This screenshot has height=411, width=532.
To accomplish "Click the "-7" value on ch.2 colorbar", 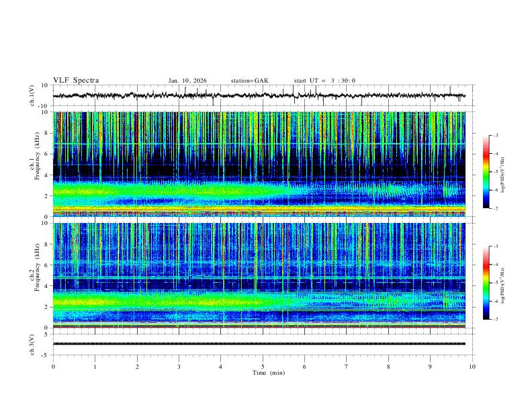I will tap(495, 320).
